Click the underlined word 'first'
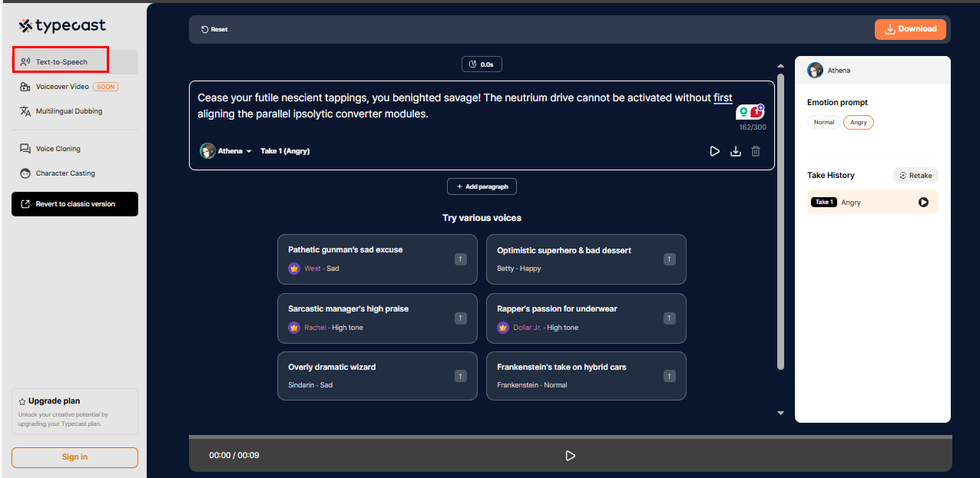The height and width of the screenshot is (478, 980). [x=723, y=98]
